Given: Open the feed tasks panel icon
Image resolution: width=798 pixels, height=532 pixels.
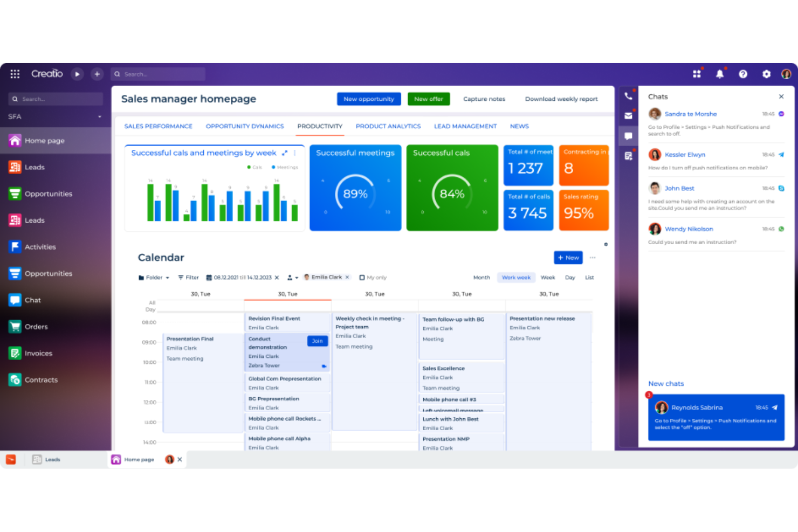Looking at the screenshot, I should tap(628, 155).
